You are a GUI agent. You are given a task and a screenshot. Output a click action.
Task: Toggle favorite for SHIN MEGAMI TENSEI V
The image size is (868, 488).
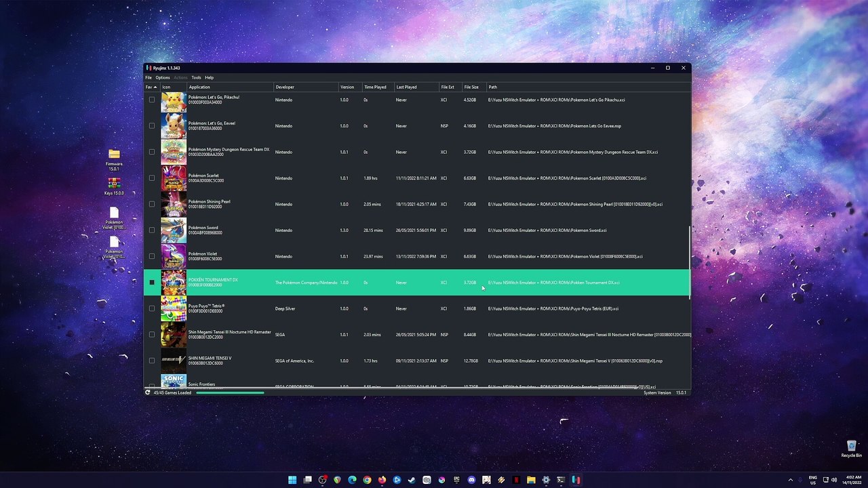(152, 361)
